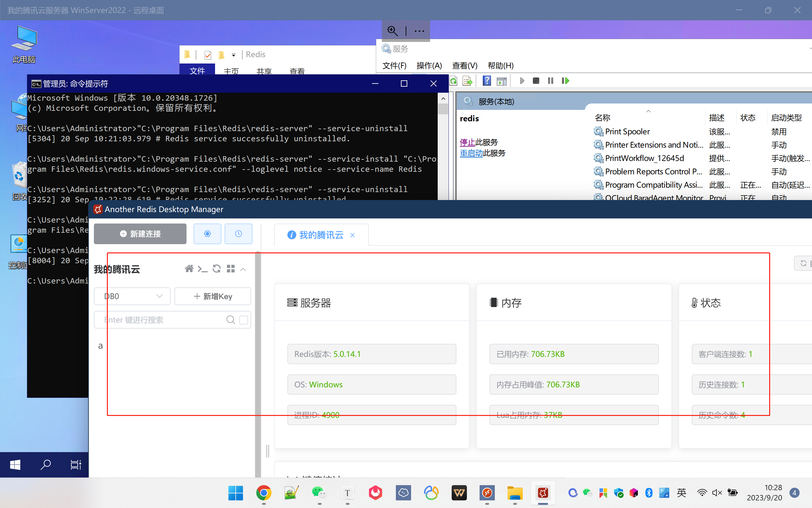Refresh the 我的腾讯云 connection
The width and height of the screenshot is (812, 508).
[217, 269]
